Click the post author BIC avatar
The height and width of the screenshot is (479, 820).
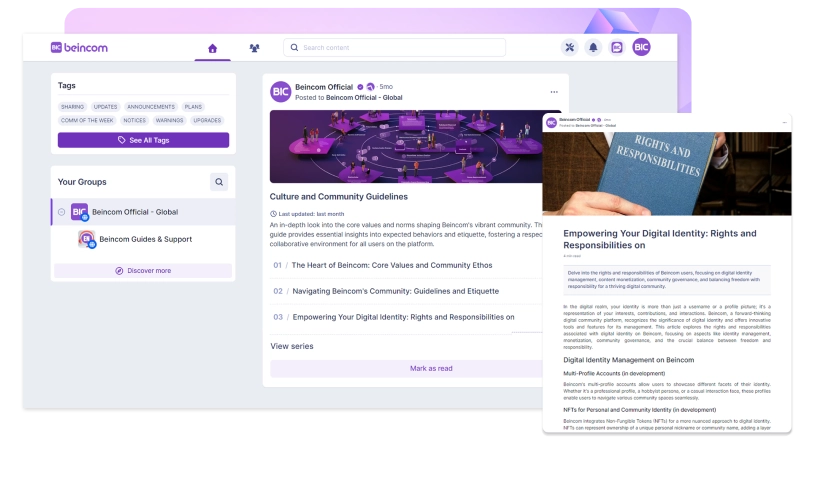point(280,92)
